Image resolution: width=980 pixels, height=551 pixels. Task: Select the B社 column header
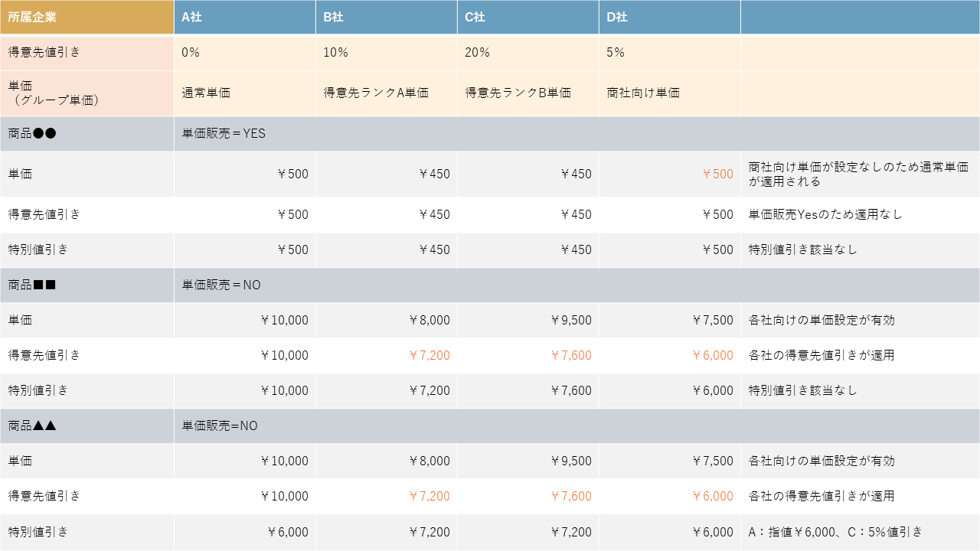[x=387, y=17]
